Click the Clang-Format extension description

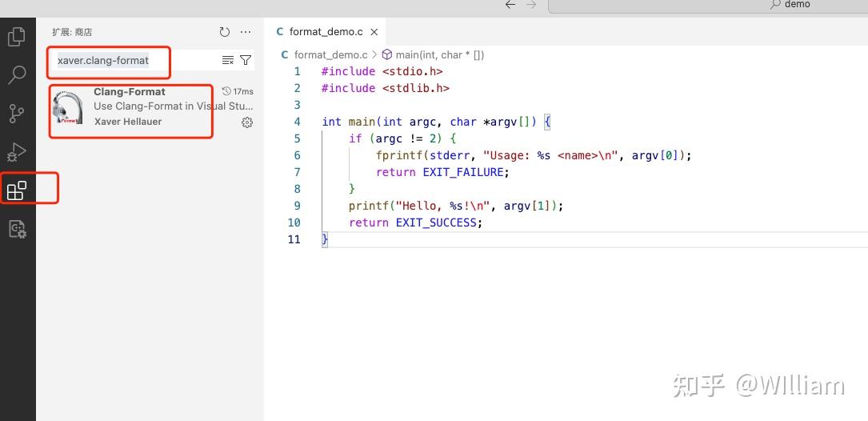click(x=174, y=106)
